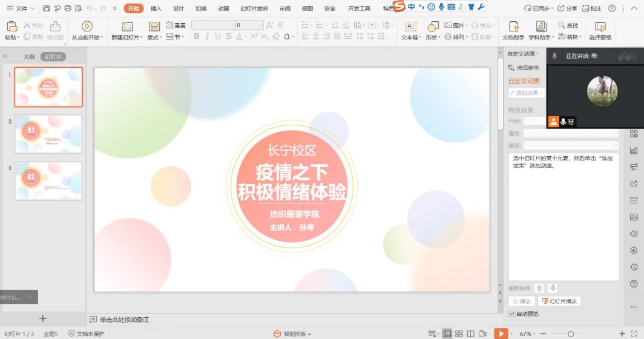Click the 分享 share button

[568, 8]
